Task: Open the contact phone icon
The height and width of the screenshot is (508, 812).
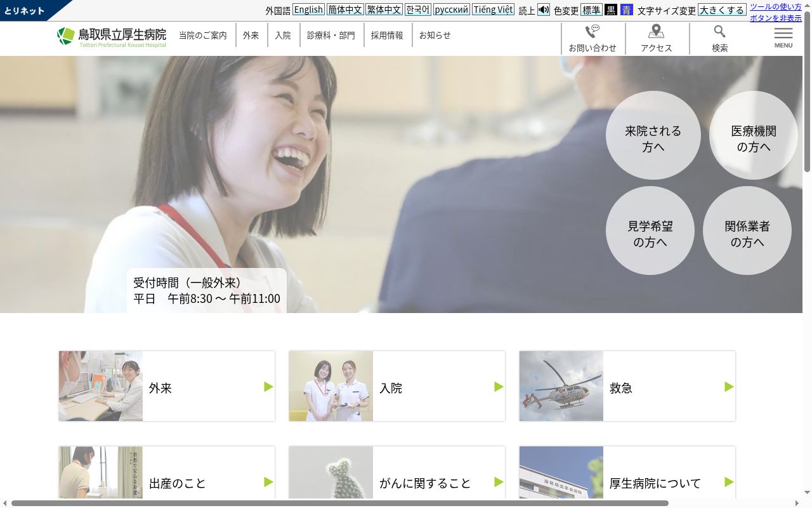Action: point(593,32)
